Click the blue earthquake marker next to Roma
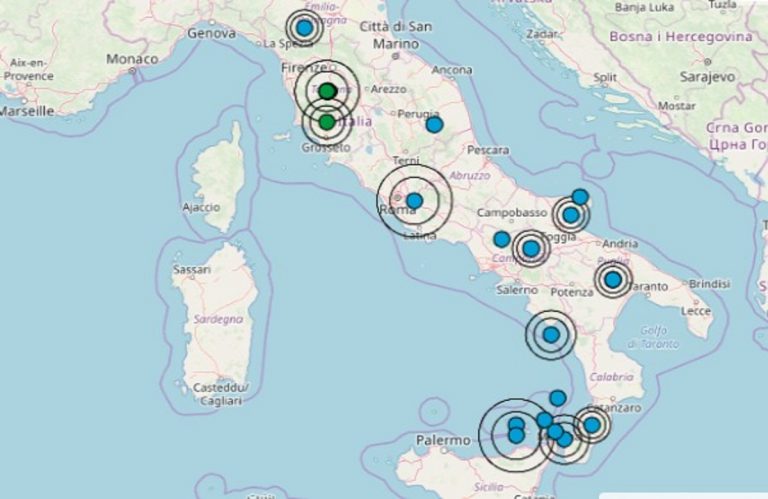Viewport: 768px width, 499px height. point(415,200)
